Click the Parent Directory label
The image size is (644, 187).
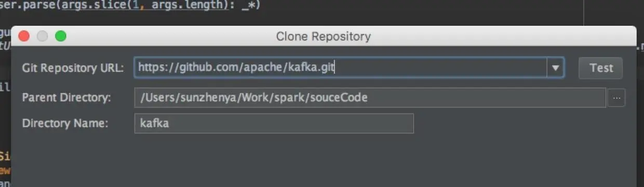[x=66, y=98]
